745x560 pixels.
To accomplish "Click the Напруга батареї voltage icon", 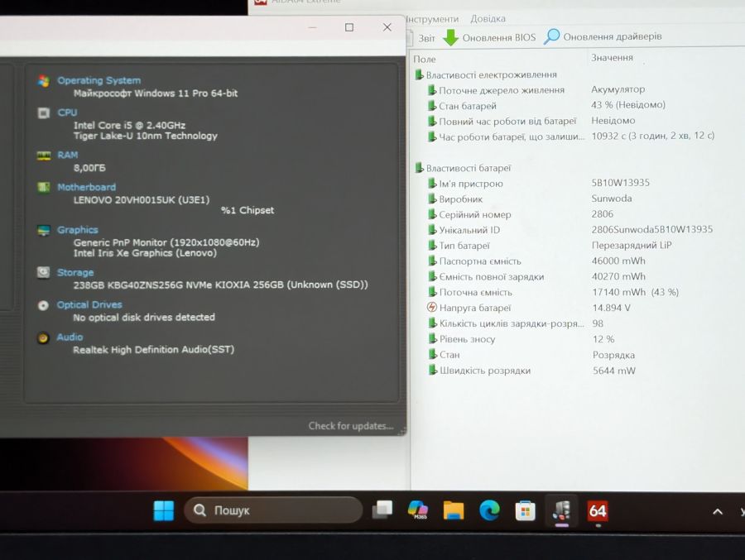I will click(432, 308).
